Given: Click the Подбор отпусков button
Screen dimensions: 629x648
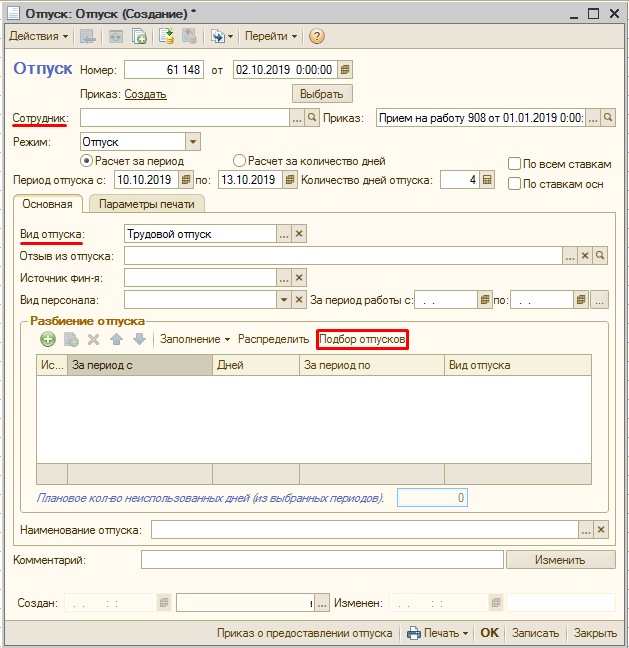Looking at the screenshot, I should coord(362,340).
